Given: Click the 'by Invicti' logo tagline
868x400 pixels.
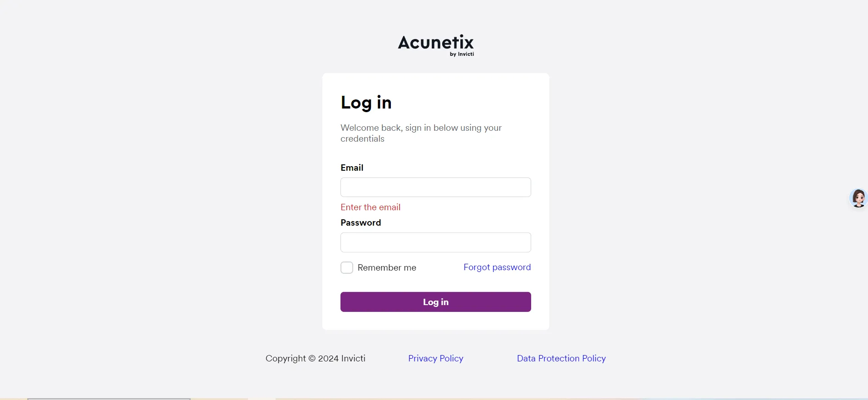Looking at the screenshot, I should tap(462, 54).
